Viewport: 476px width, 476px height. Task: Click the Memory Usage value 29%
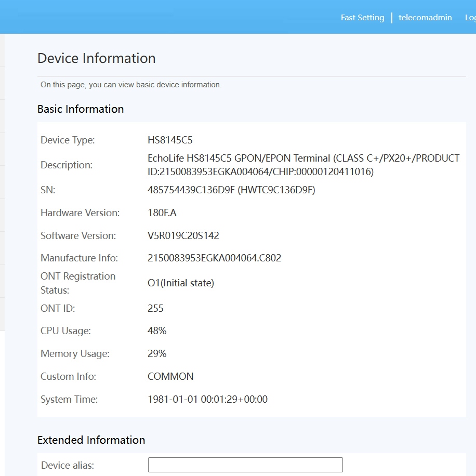[157, 354]
